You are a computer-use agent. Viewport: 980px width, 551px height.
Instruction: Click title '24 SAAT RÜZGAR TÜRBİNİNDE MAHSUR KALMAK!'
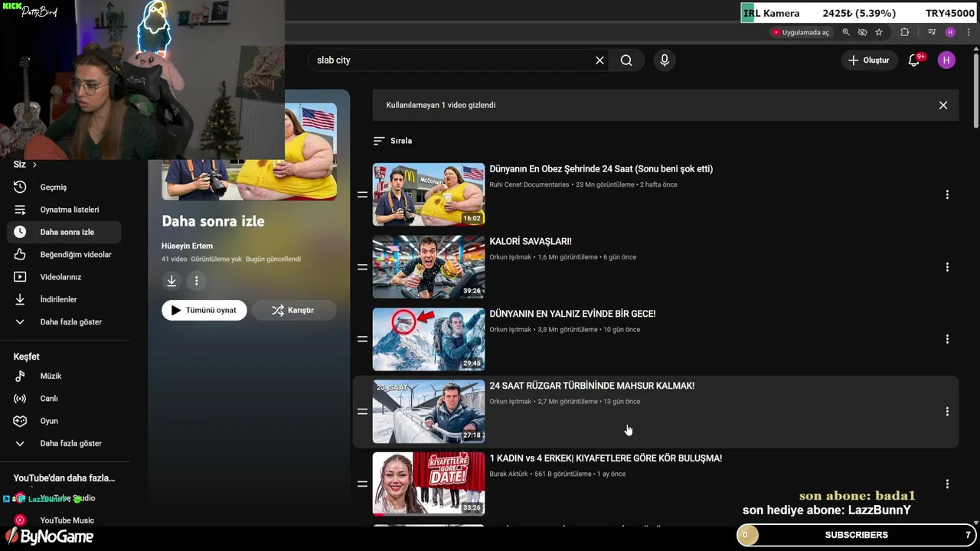592,386
